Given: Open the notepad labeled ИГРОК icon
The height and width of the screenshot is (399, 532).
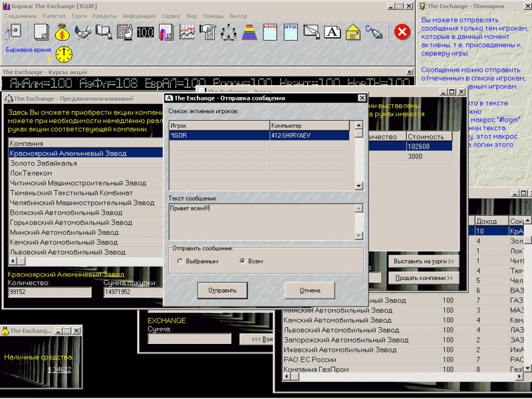Looking at the screenshot, I should tap(291, 32).
